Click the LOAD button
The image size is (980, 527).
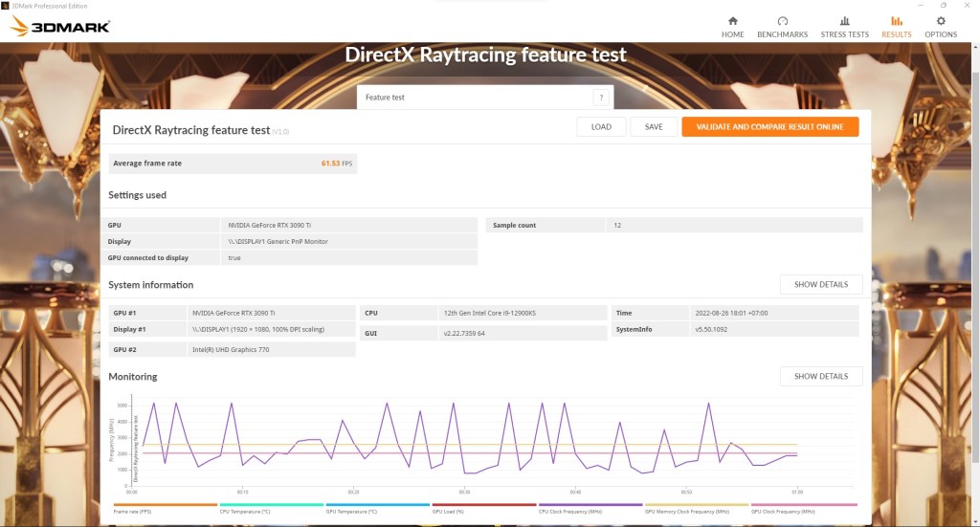[x=601, y=127]
